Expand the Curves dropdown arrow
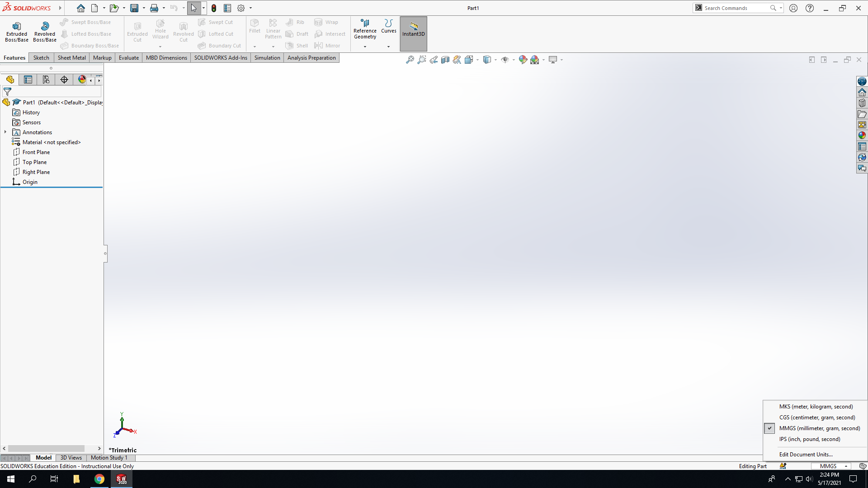 click(x=388, y=47)
